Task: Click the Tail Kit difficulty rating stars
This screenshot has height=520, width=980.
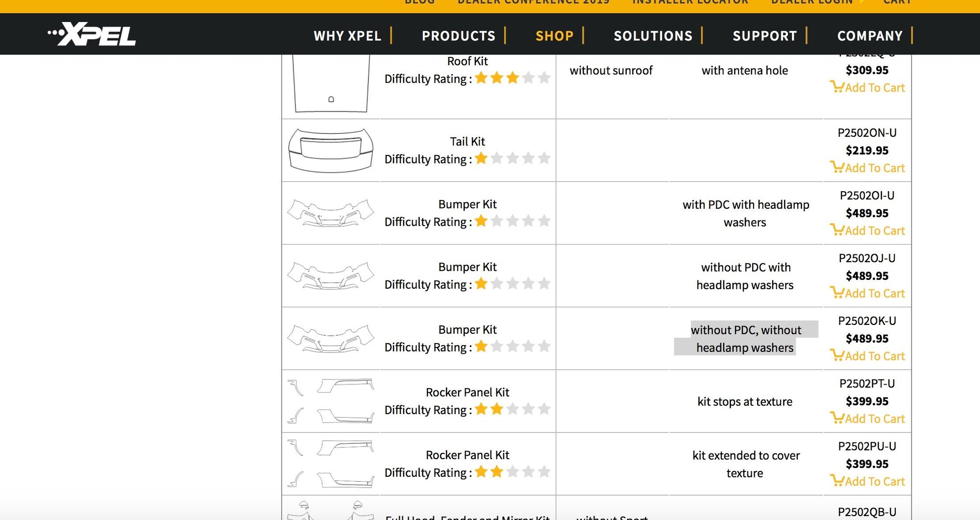Action: (x=513, y=158)
